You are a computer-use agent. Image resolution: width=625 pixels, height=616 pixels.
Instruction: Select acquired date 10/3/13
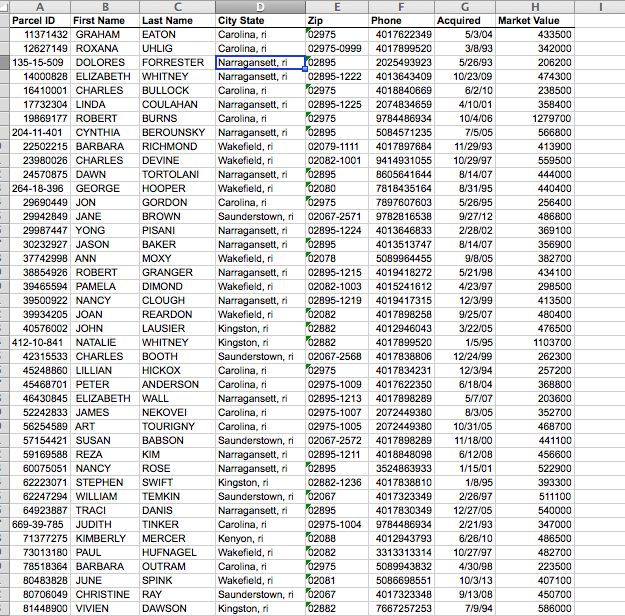pyautogui.click(x=465, y=581)
